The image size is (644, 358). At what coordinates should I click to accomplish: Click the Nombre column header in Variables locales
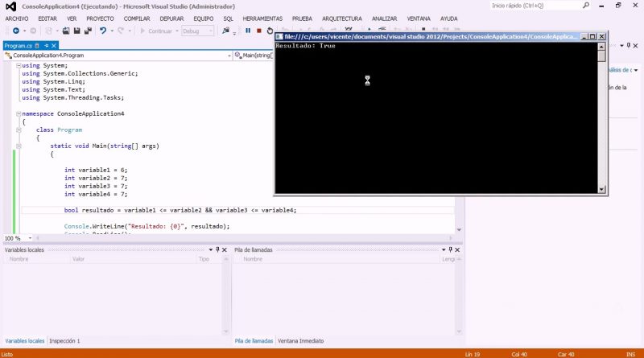(19, 259)
